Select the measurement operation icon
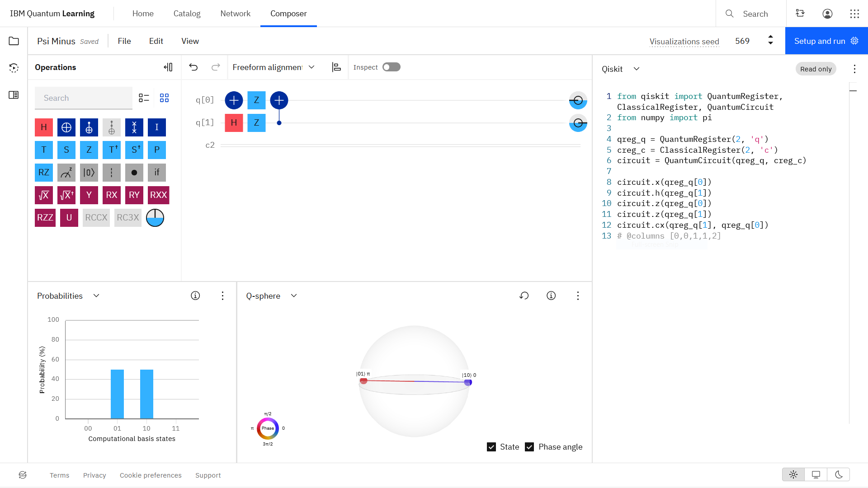Image resolution: width=868 pixels, height=488 pixels. (x=66, y=173)
